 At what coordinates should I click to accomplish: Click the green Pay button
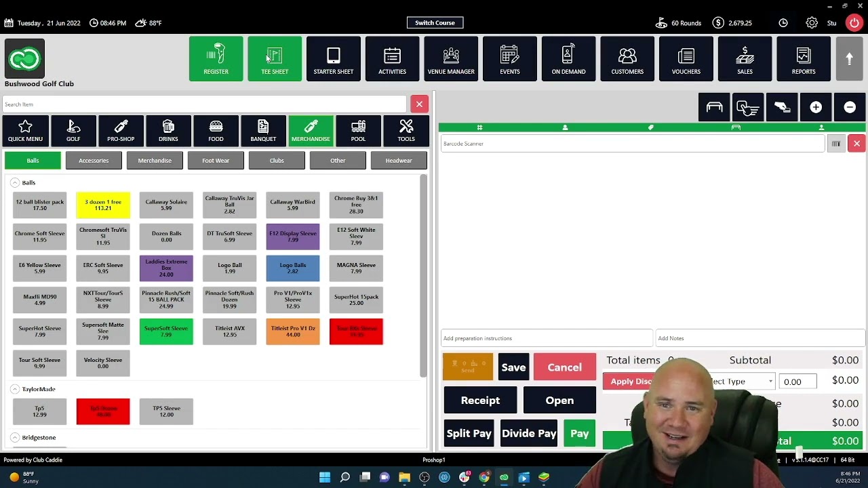point(580,434)
